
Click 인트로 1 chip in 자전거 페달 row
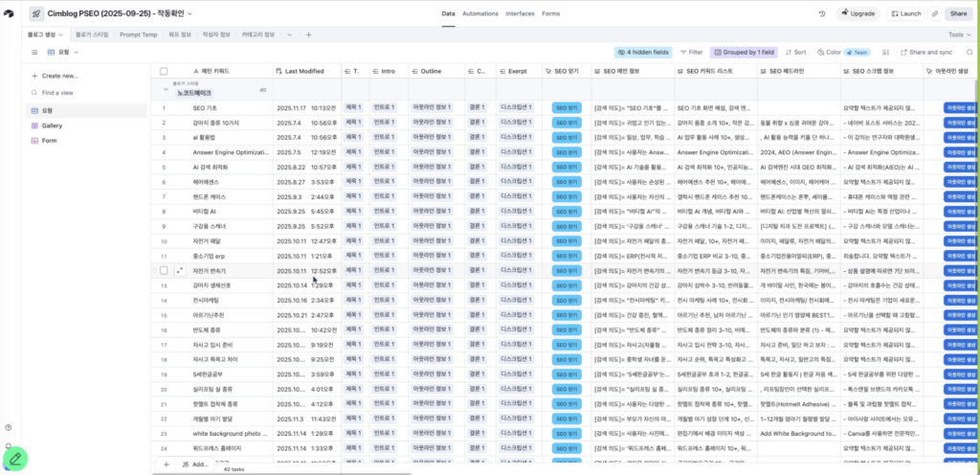[x=385, y=240]
